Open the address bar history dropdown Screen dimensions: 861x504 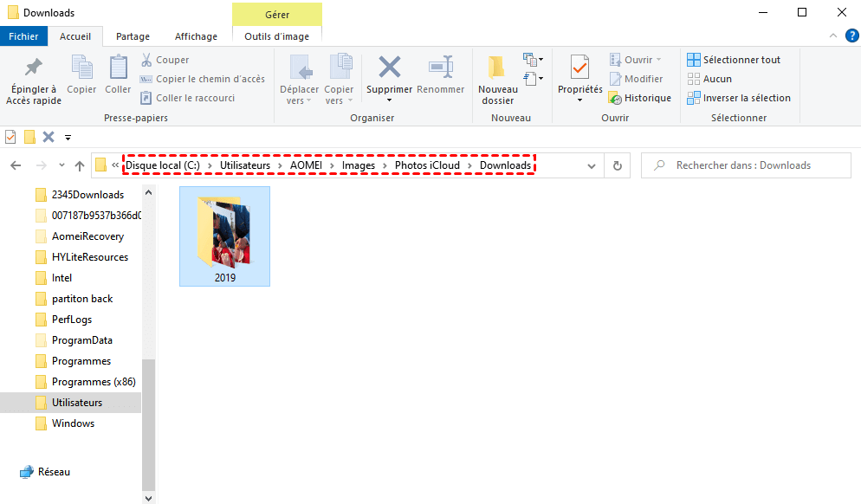coord(592,165)
